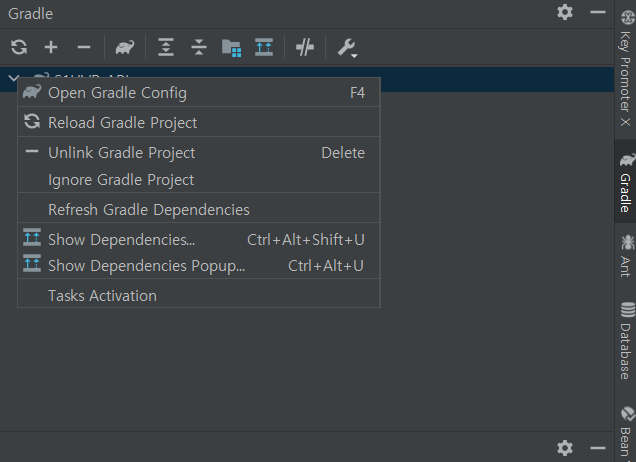636x462 pixels.
Task: Choose Ignore Gradle Project
Action: pyautogui.click(x=199, y=180)
